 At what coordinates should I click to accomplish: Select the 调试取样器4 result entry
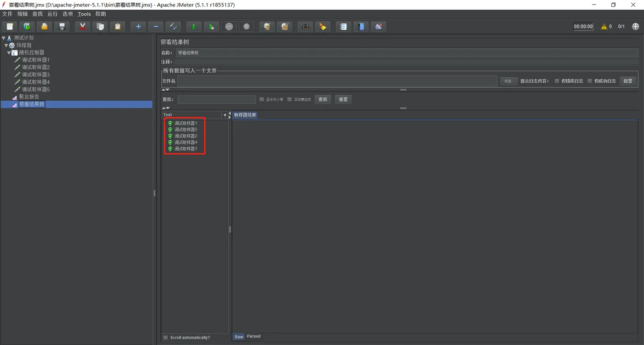(x=186, y=143)
